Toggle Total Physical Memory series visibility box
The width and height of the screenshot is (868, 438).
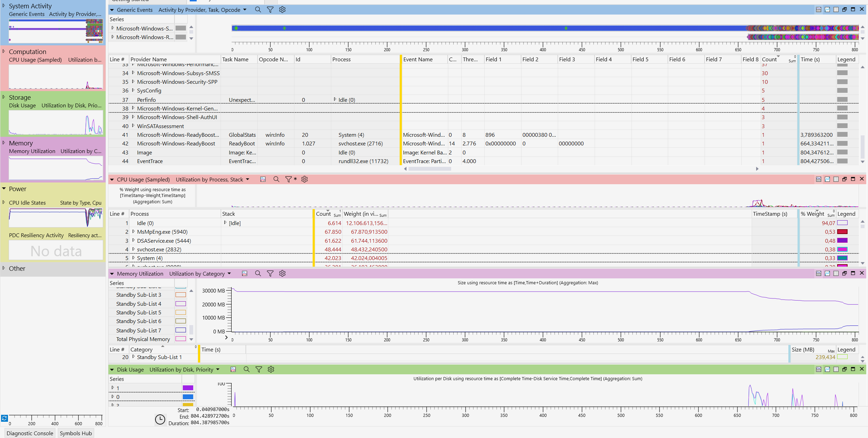click(x=180, y=339)
